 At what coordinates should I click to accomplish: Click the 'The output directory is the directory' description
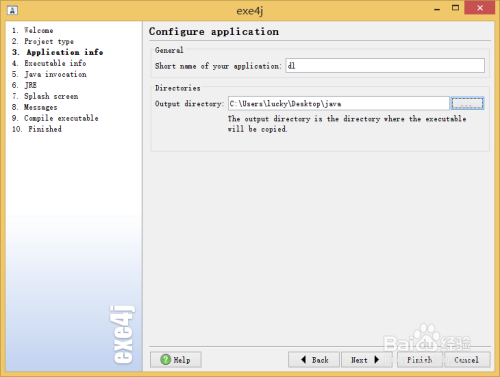[x=347, y=124]
